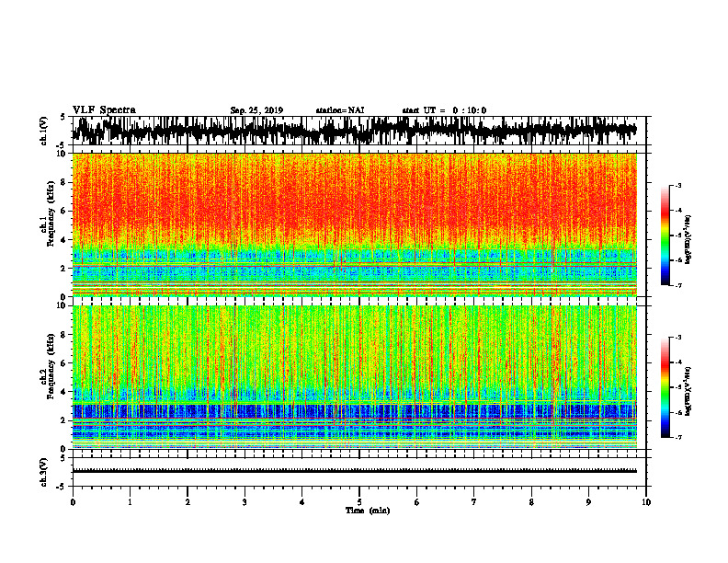
Task: Click tick label 10 on Time (min) axis
Action: (646, 502)
